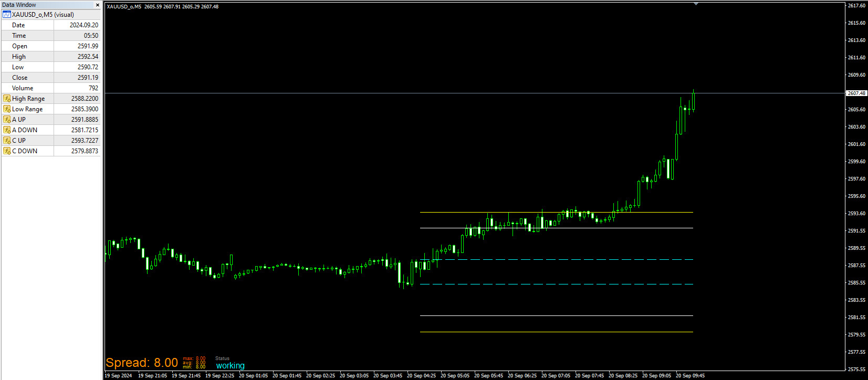Click price axis label 2611.60

pyautogui.click(x=856, y=58)
